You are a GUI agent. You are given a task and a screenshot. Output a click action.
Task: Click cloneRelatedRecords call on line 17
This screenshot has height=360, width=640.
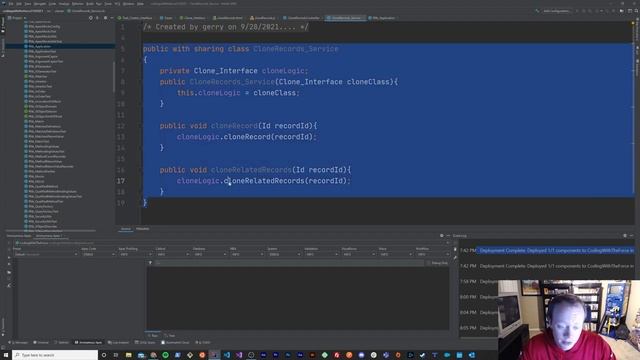(x=264, y=181)
